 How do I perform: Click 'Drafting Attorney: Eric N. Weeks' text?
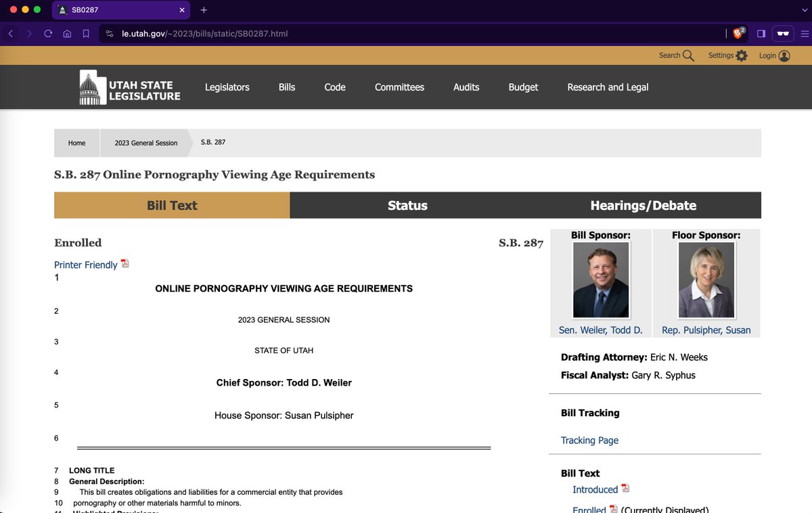click(634, 357)
